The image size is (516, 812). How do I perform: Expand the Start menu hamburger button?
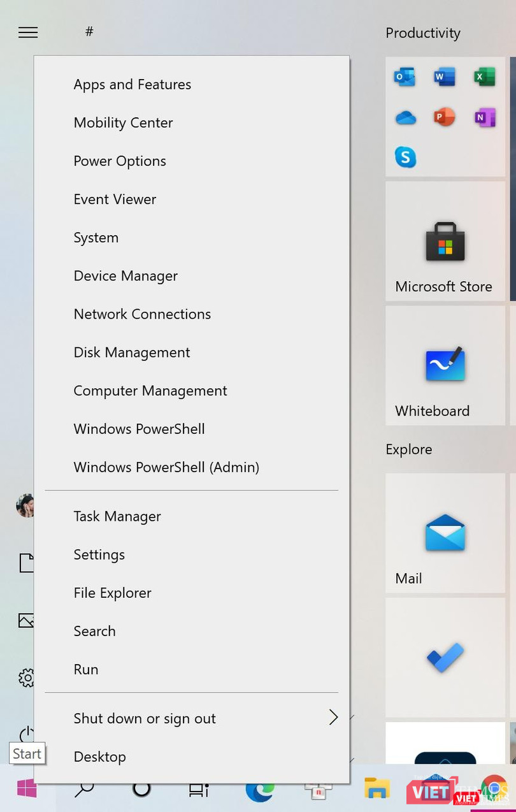click(28, 33)
